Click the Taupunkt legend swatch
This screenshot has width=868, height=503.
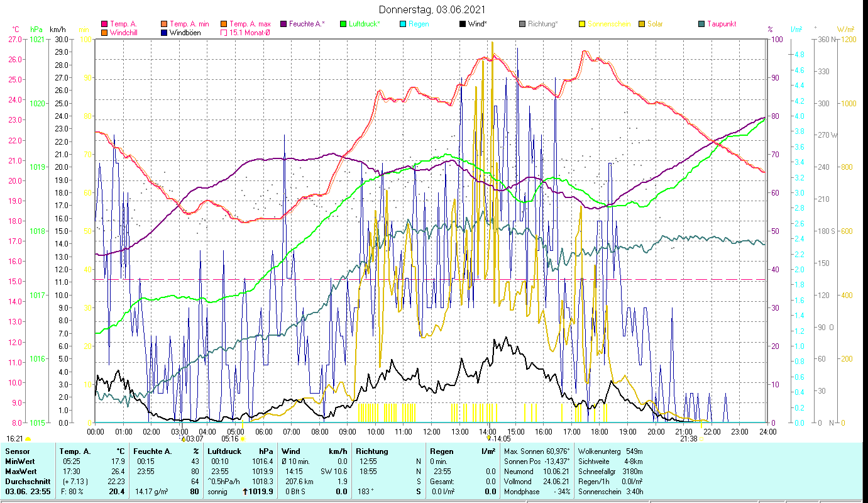click(x=702, y=24)
